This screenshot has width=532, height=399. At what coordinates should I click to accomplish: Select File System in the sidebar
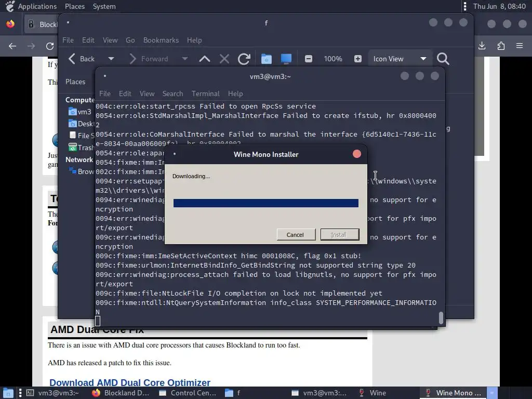pos(82,136)
